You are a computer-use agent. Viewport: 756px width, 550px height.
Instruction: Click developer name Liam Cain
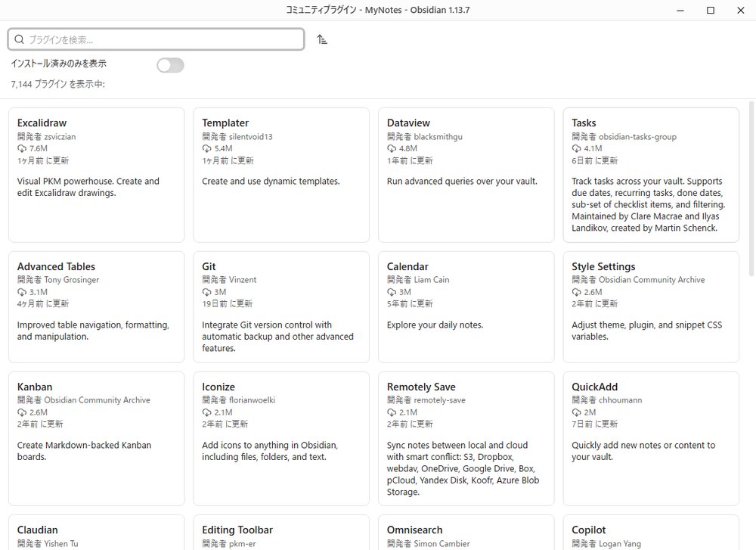tap(432, 280)
